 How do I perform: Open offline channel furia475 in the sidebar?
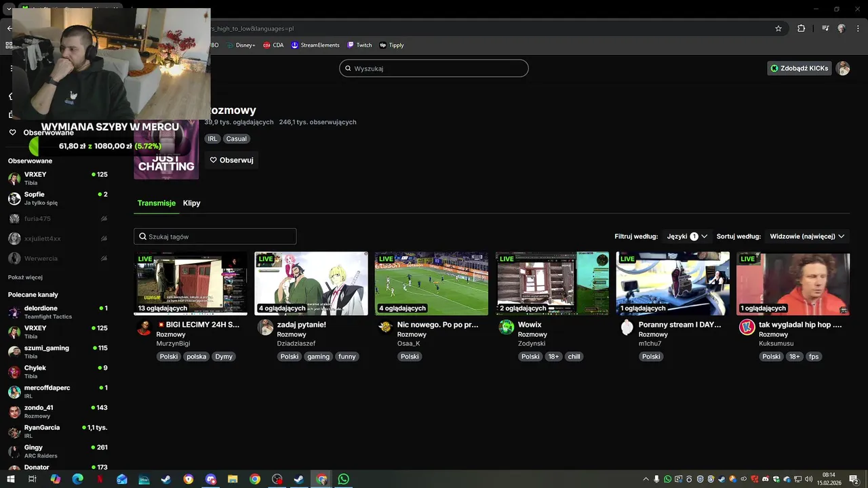[x=58, y=219]
